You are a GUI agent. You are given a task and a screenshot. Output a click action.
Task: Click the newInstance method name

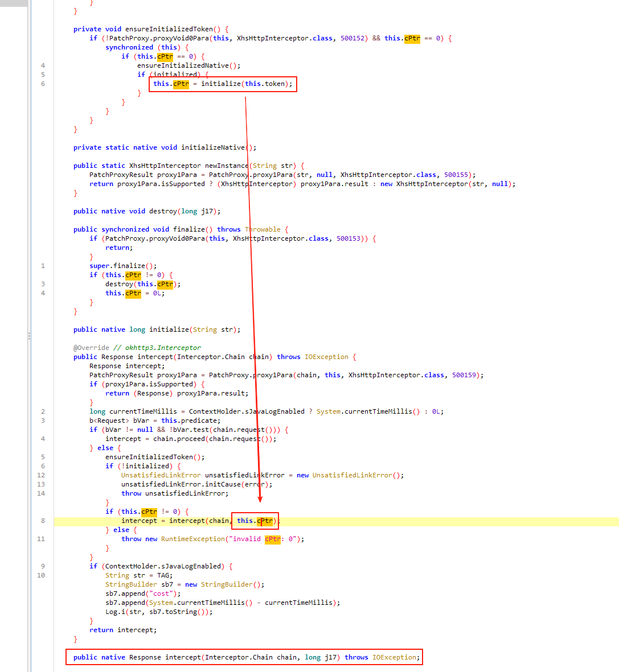(227, 166)
